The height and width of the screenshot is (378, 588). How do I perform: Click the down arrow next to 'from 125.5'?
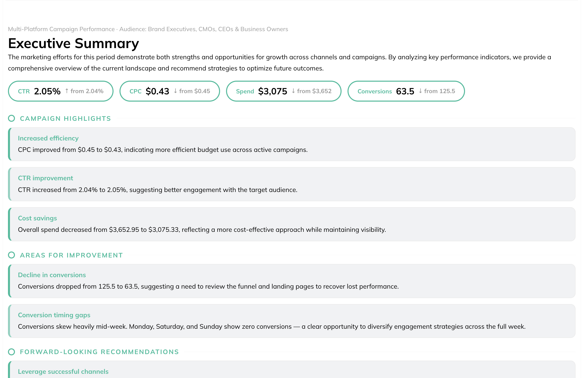(420, 91)
